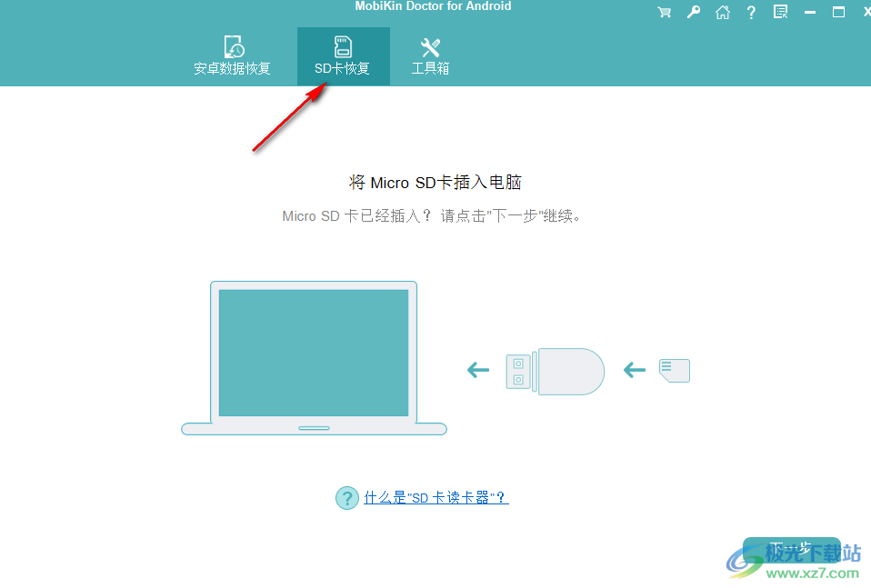871x588 pixels.
Task: Switch to the 安卓数据恢复 tab
Action: pyautogui.click(x=235, y=56)
